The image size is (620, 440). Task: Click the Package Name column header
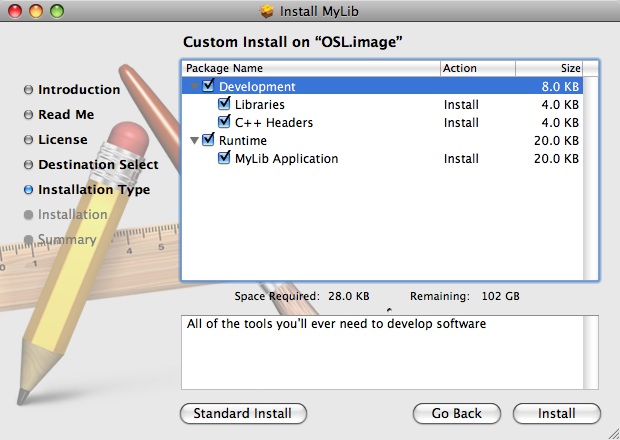[310, 68]
